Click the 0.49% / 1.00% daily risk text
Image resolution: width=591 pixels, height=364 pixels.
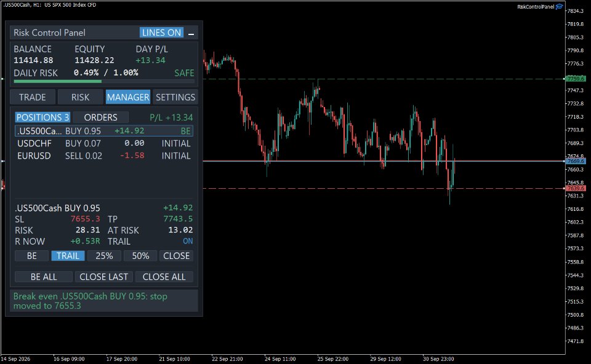tap(106, 73)
